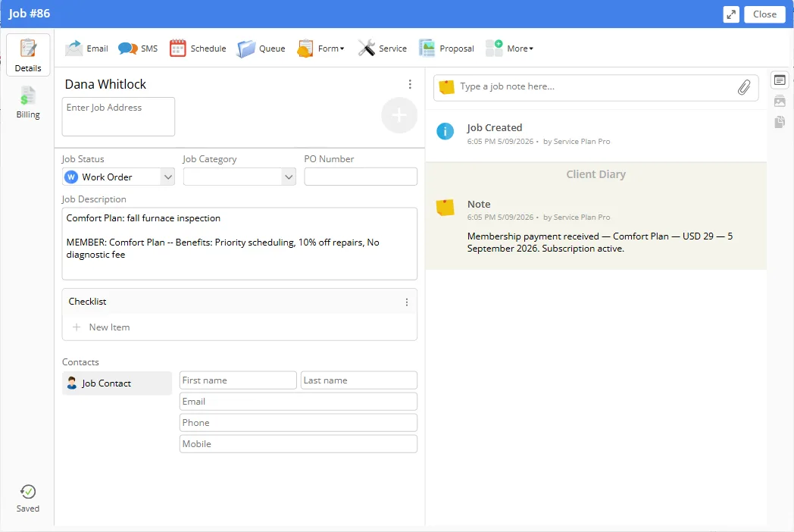The image size is (794, 532).
Task: Open the Checklist options menu
Action: point(406,302)
